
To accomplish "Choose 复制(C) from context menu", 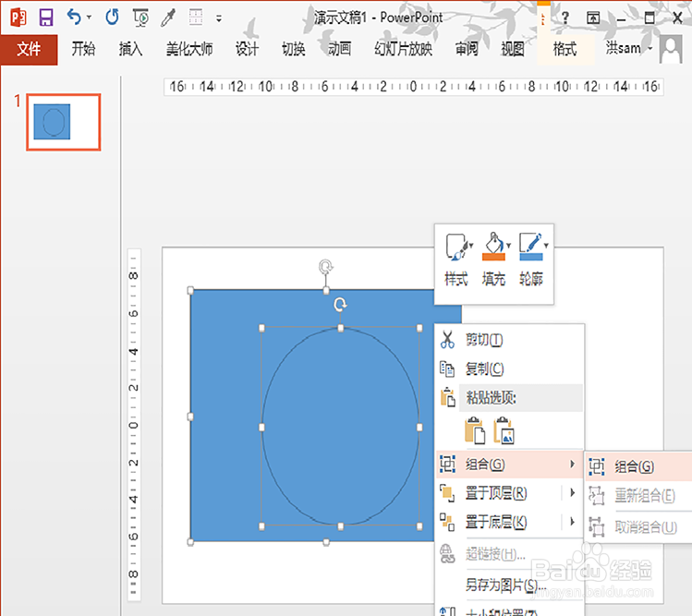I will pyautogui.click(x=510, y=368).
